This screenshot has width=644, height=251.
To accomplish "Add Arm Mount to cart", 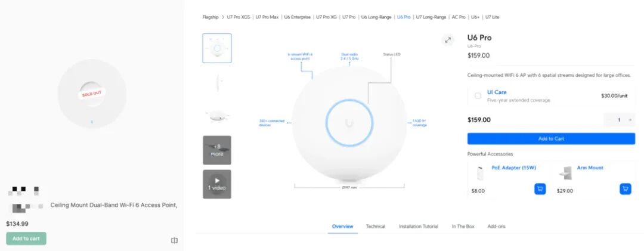I will click(625, 189).
